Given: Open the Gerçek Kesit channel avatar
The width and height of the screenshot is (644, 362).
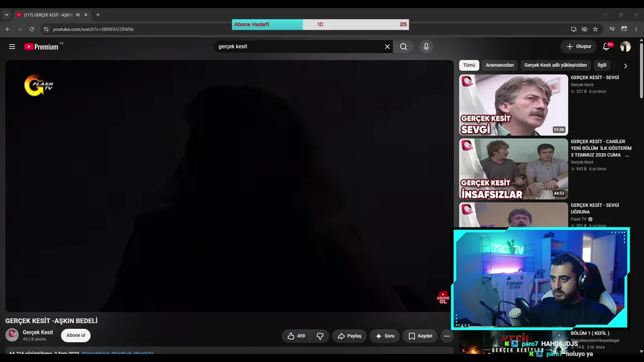Looking at the screenshot, I should [12, 335].
